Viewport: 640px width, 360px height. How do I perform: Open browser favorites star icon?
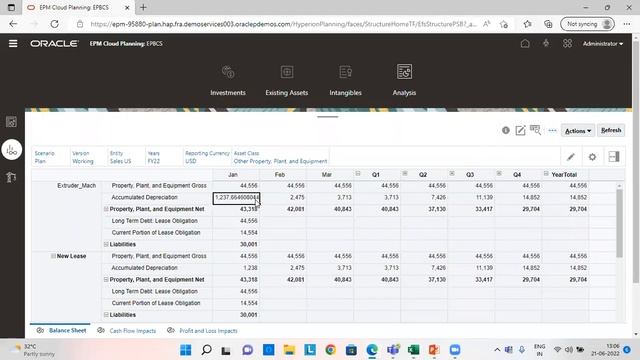coord(527,24)
